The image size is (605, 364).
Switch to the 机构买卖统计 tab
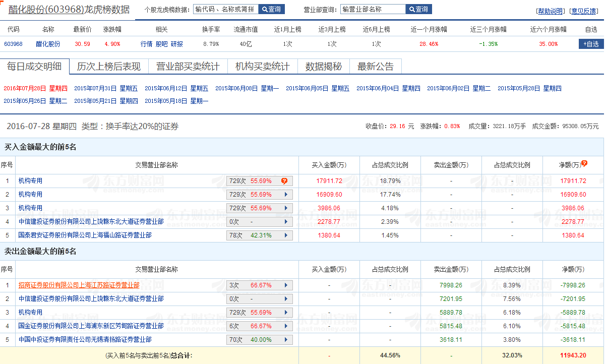tap(262, 66)
